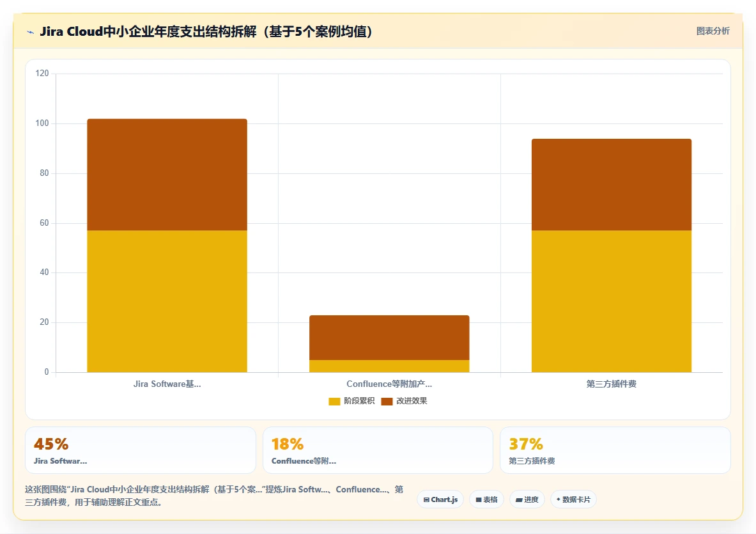Select the 数据卡片 tag

coord(573,499)
